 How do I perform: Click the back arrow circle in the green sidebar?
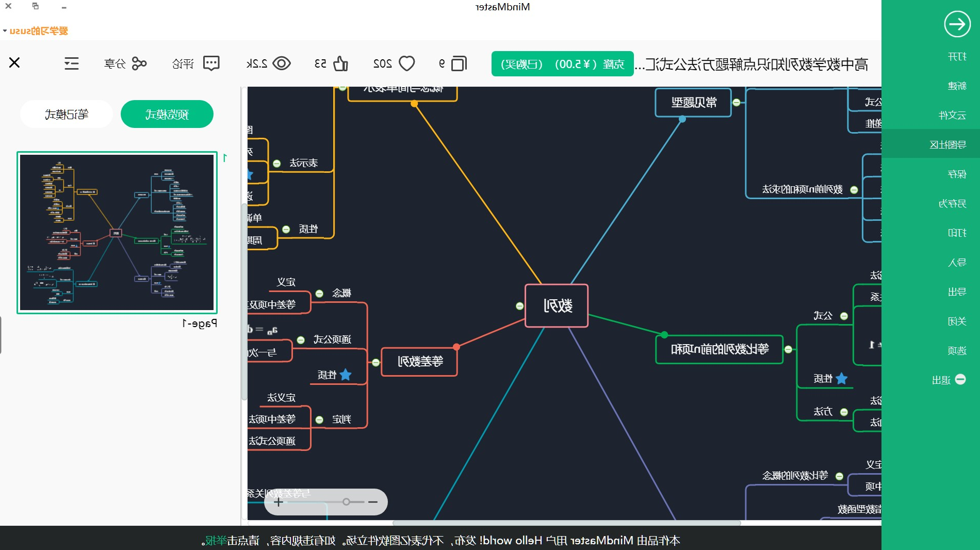(x=957, y=24)
